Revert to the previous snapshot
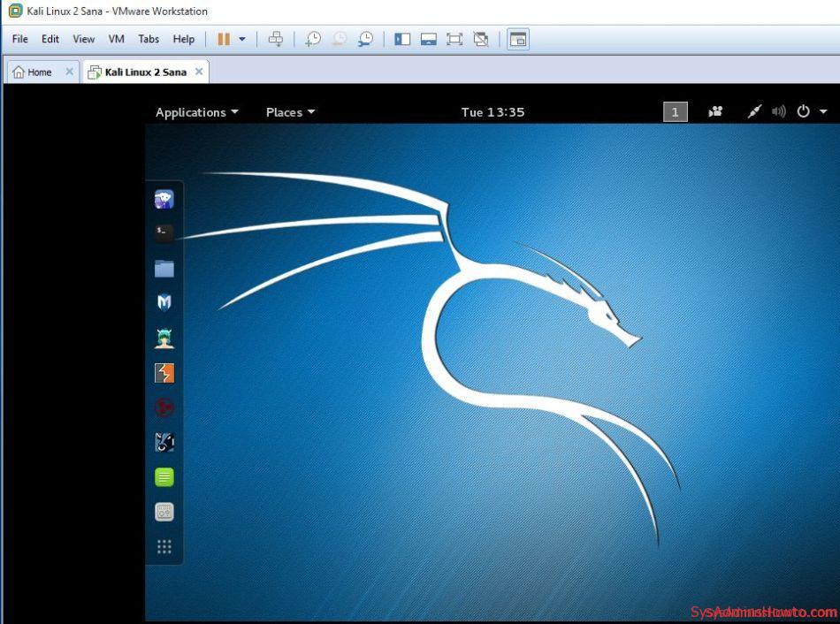Viewport: 840px width, 624px height. pos(340,39)
